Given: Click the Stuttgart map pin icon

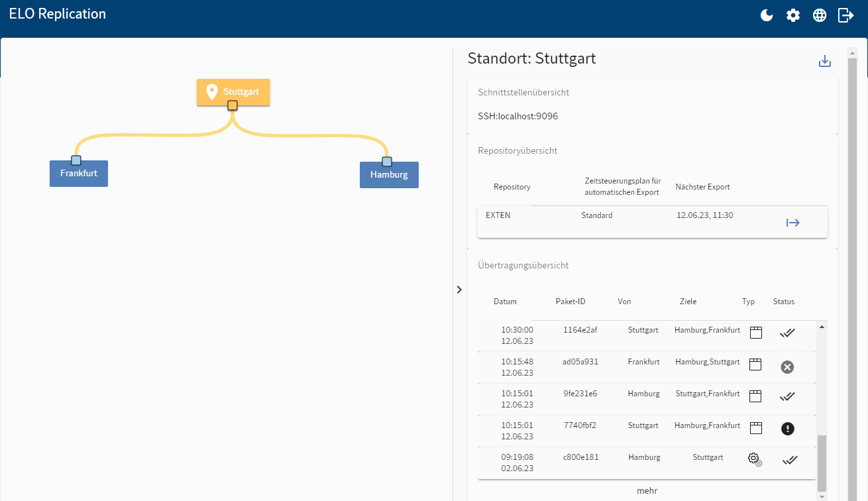Looking at the screenshot, I should (x=212, y=92).
